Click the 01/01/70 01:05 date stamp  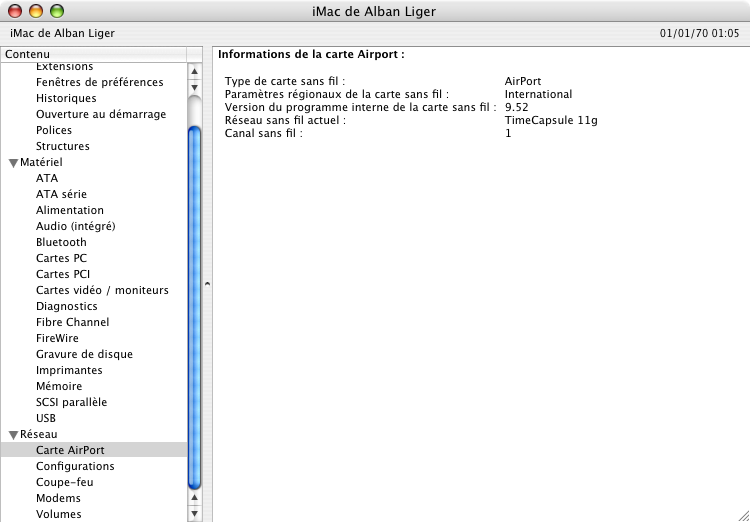coord(699,33)
